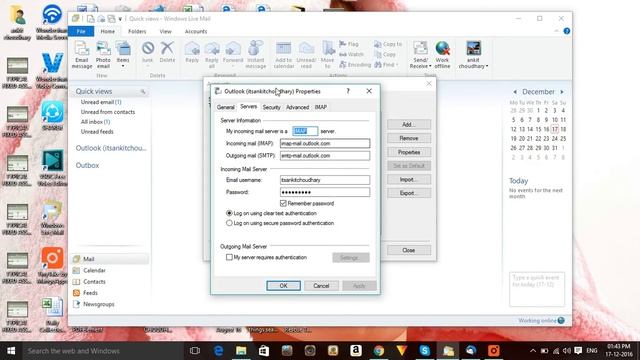Viewport: 640px width, 360px height.
Task: Click Email message ribbon icon
Action: [x=82, y=55]
